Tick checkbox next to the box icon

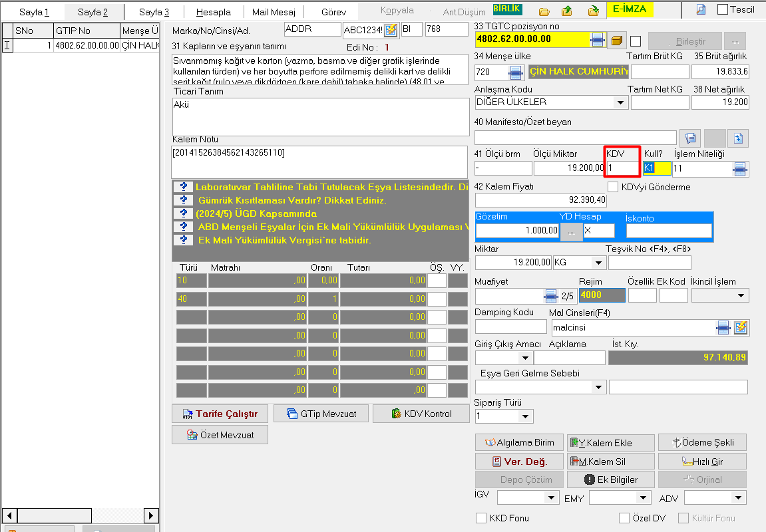point(636,41)
